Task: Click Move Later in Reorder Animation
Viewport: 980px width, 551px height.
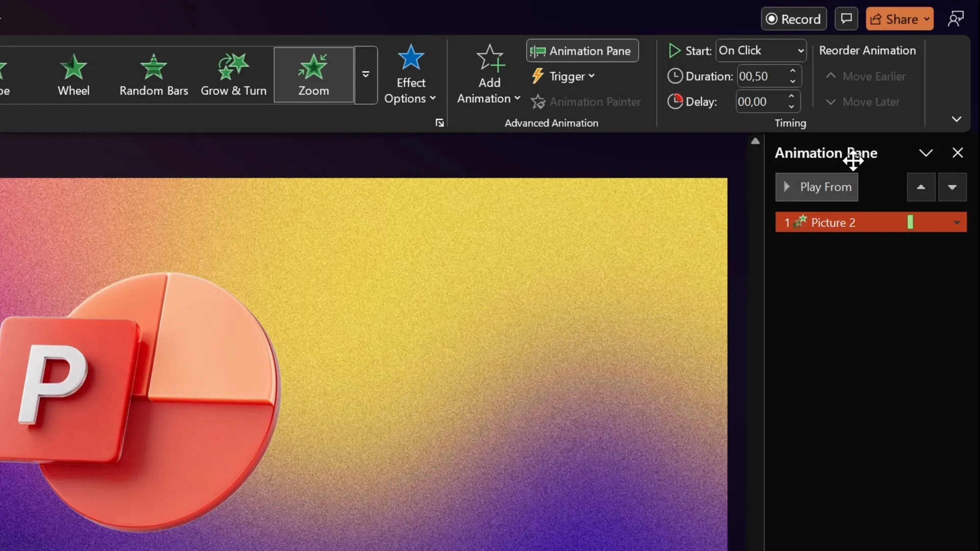Action: [863, 102]
